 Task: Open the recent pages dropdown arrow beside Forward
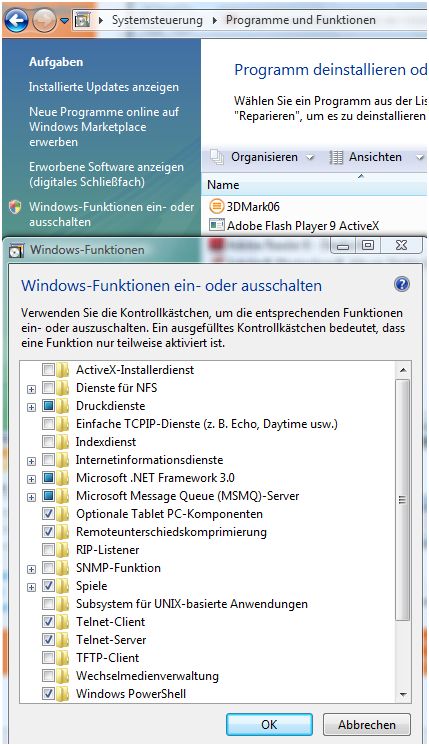(64, 21)
